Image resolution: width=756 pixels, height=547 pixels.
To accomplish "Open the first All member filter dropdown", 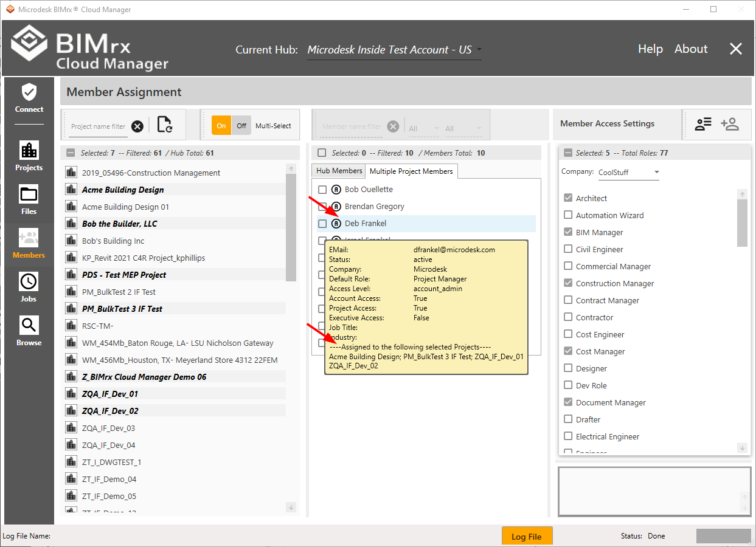I will 424,128.
